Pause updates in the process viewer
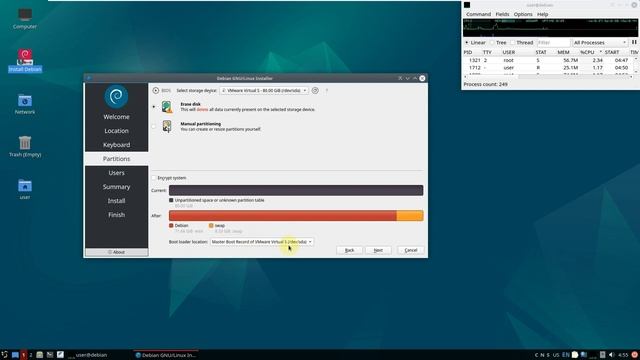 pyautogui.click(x=634, y=42)
